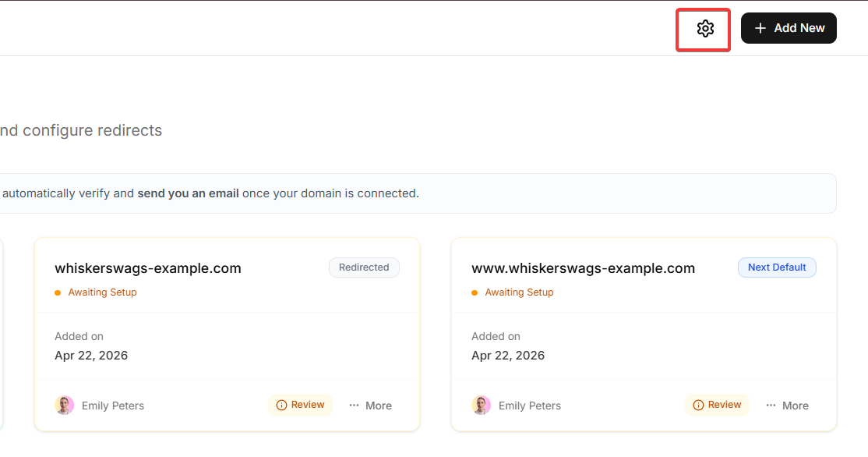The height and width of the screenshot is (457, 868).
Task: Click Review on the Next Default domain card
Action: [717, 405]
